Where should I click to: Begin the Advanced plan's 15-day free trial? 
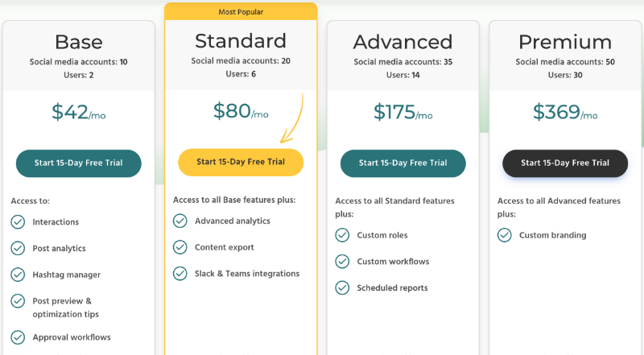pos(403,163)
